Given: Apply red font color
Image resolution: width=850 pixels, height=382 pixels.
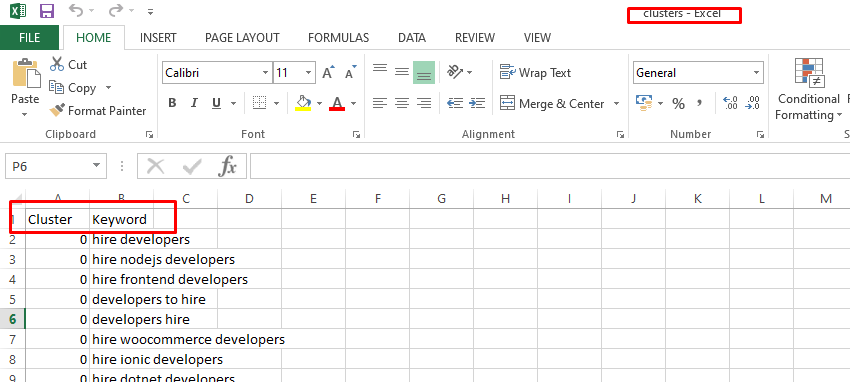Looking at the screenshot, I should click(337, 103).
